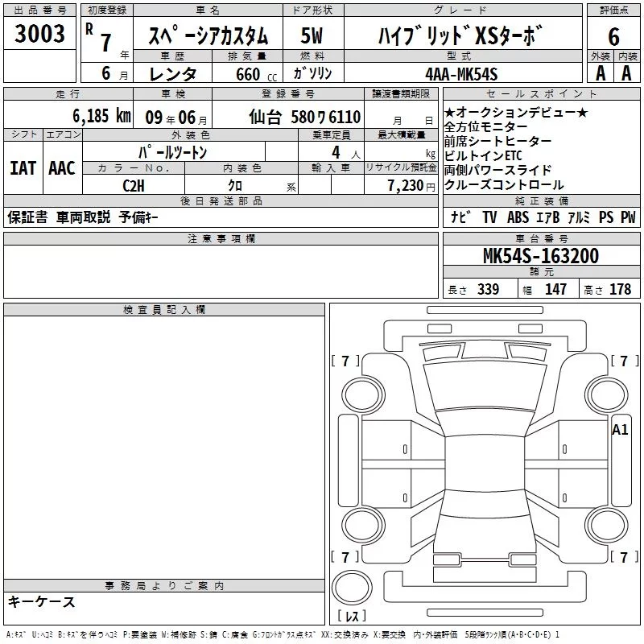Click the rear-left wheel circle
Viewport: 644px width, 644px height.
[363, 525]
